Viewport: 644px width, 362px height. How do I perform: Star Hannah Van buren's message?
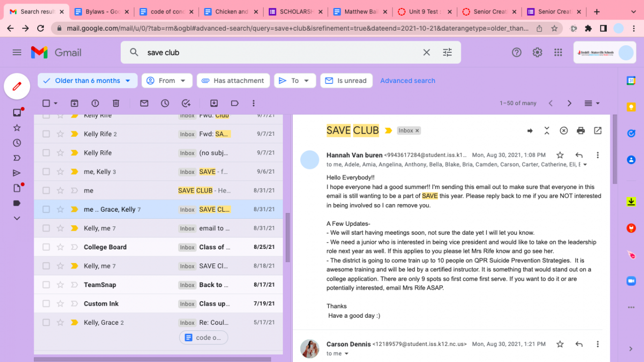(560, 155)
